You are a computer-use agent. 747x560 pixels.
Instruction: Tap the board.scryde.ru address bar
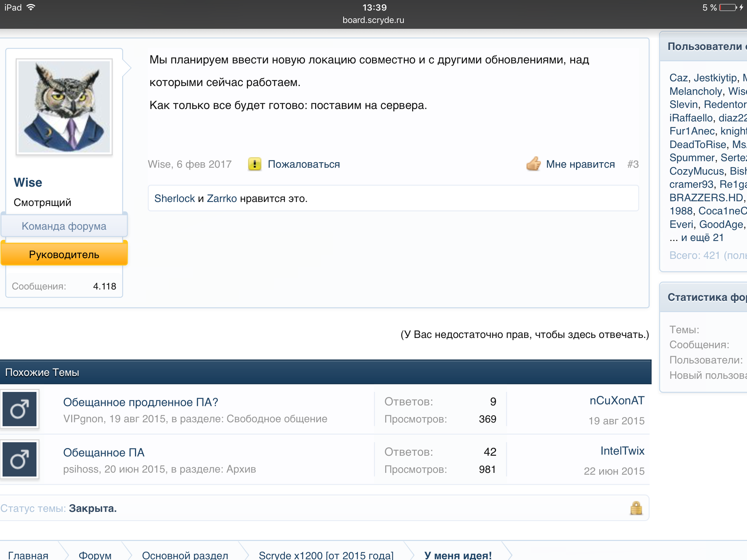(373, 20)
